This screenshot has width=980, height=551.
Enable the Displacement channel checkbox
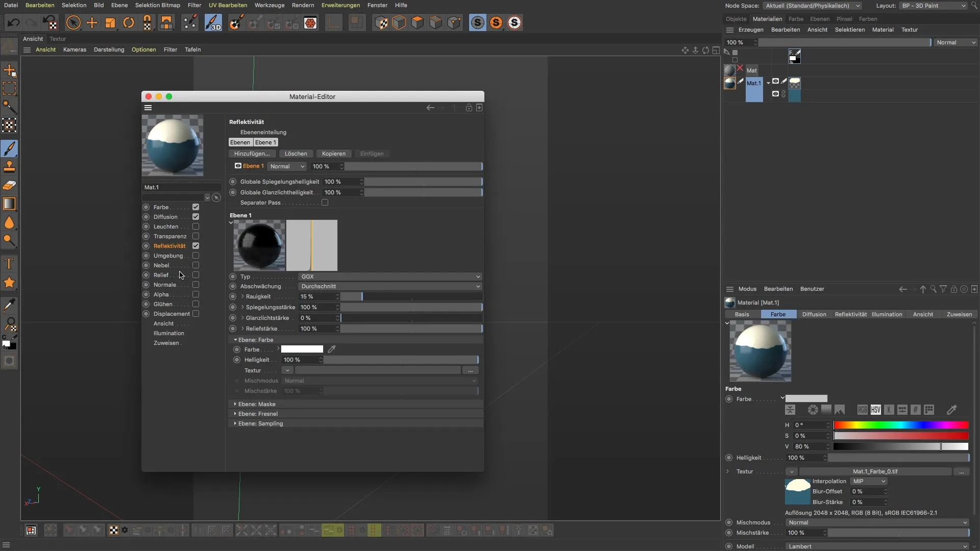pos(195,314)
